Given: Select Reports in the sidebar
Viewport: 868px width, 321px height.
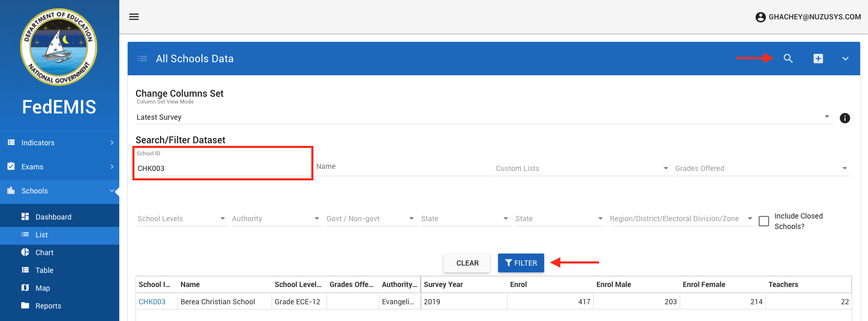Looking at the screenshot, I should tap(48, 306).
